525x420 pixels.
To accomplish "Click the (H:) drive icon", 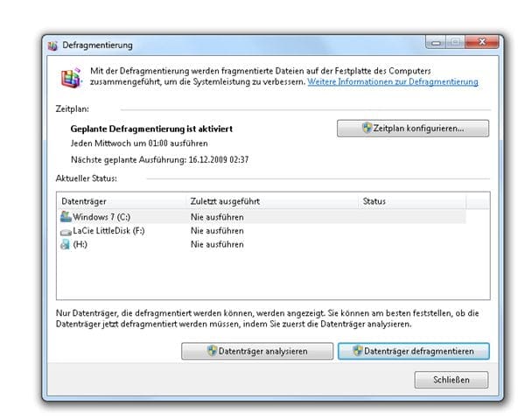I will click(x=65, y=246).
